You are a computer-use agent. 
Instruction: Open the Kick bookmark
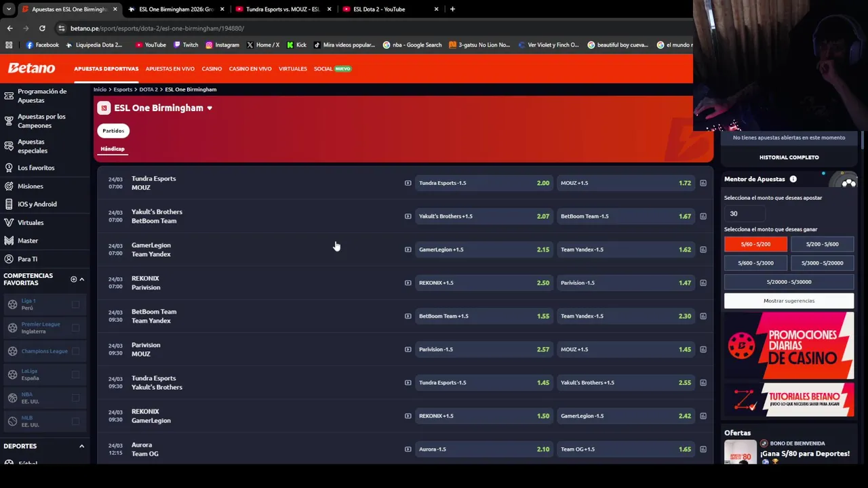tap(296, 45)
